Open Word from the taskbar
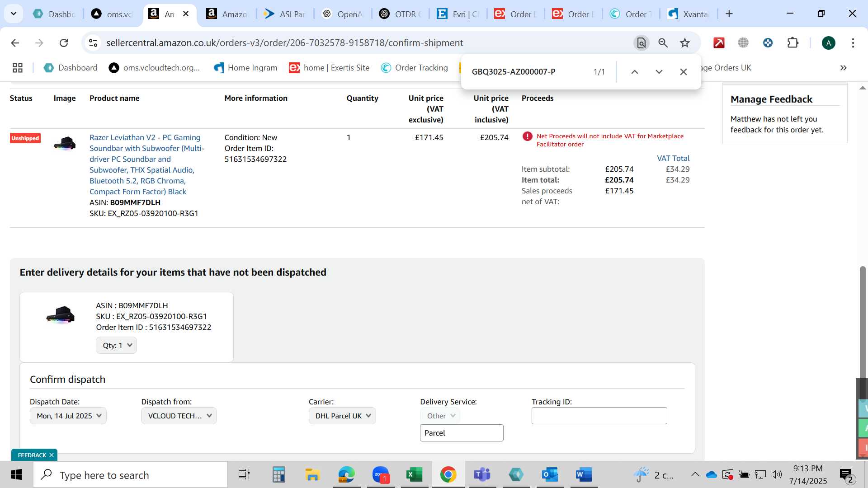868x488 pixels. click(584, 475)
